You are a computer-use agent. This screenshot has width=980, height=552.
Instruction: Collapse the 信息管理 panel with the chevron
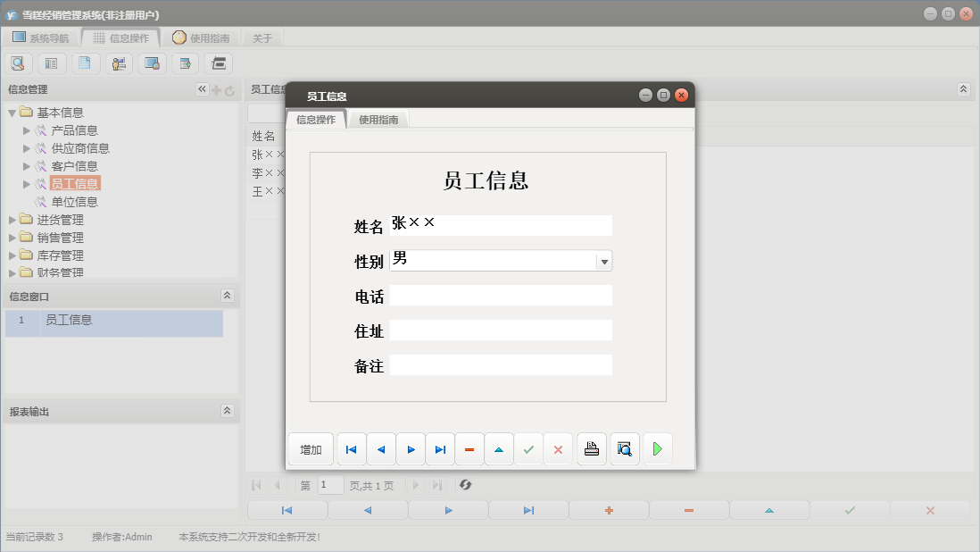click(202, 88)
